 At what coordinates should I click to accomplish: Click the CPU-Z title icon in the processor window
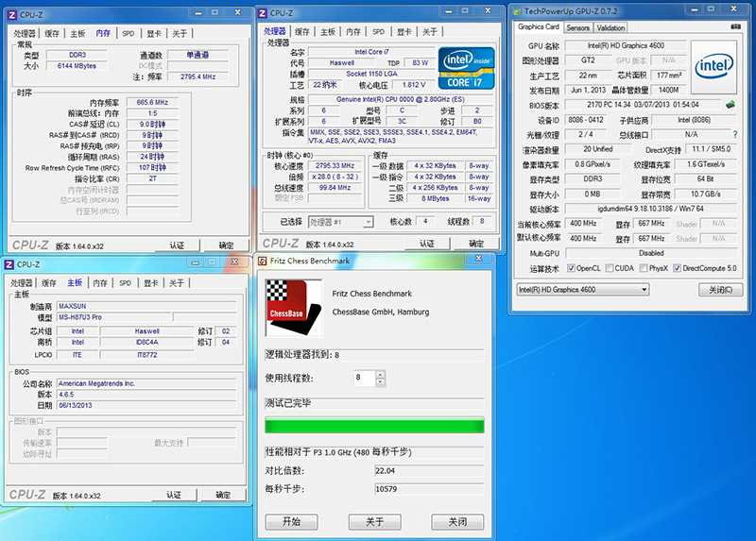click(263, 13)
